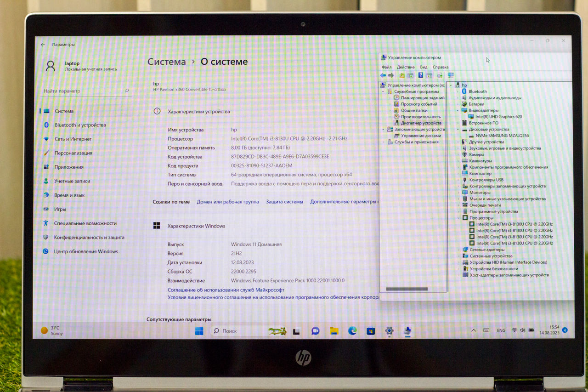Collapse Запоминающие устройства left tree node

click(384, 130)
